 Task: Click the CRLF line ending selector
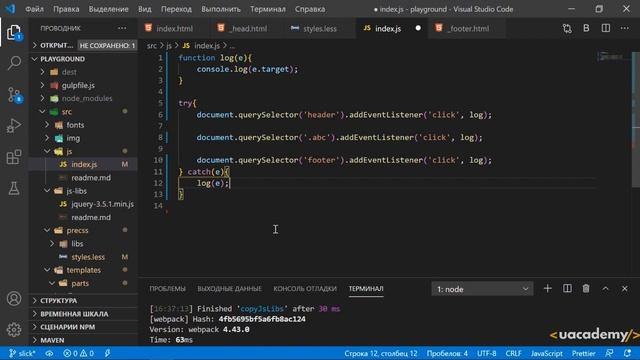pyautogui.click(x=513, y=353)
